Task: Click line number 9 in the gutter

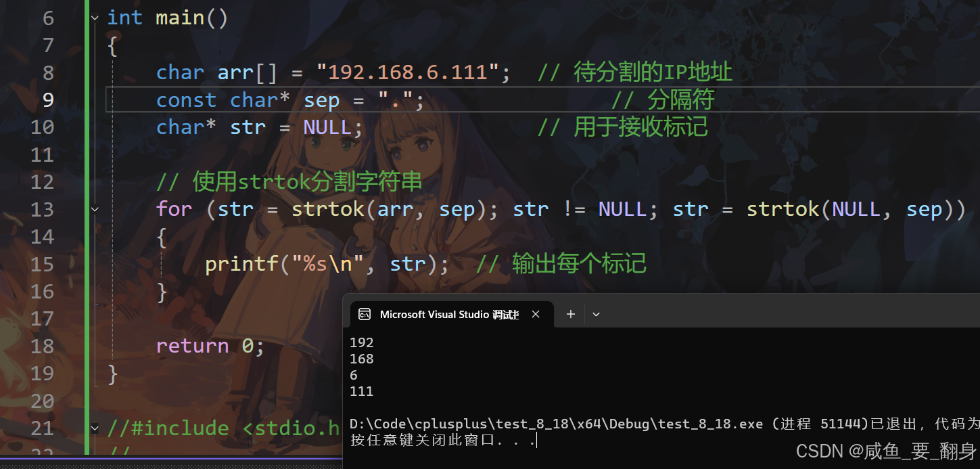Action: tap(48, 100)
